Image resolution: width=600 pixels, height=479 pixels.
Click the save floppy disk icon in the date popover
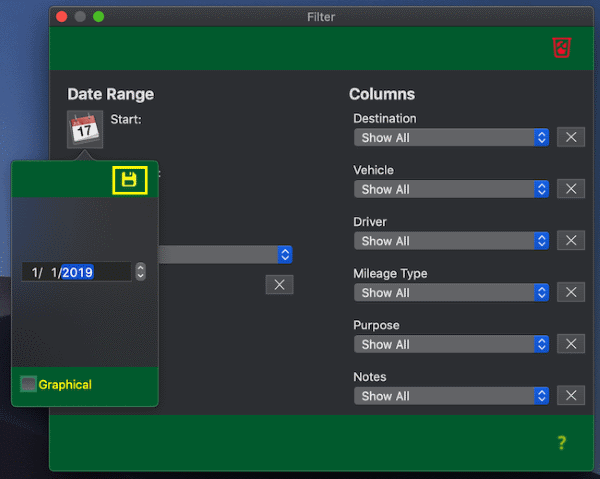(x=129, y=179)
